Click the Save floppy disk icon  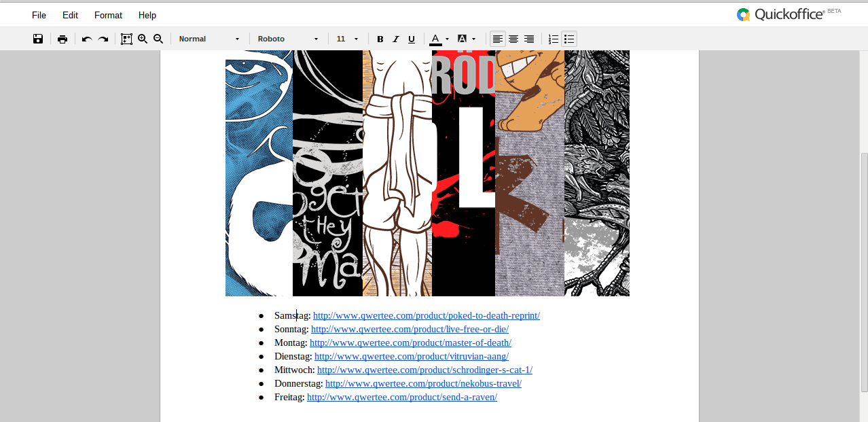point(38,39)
